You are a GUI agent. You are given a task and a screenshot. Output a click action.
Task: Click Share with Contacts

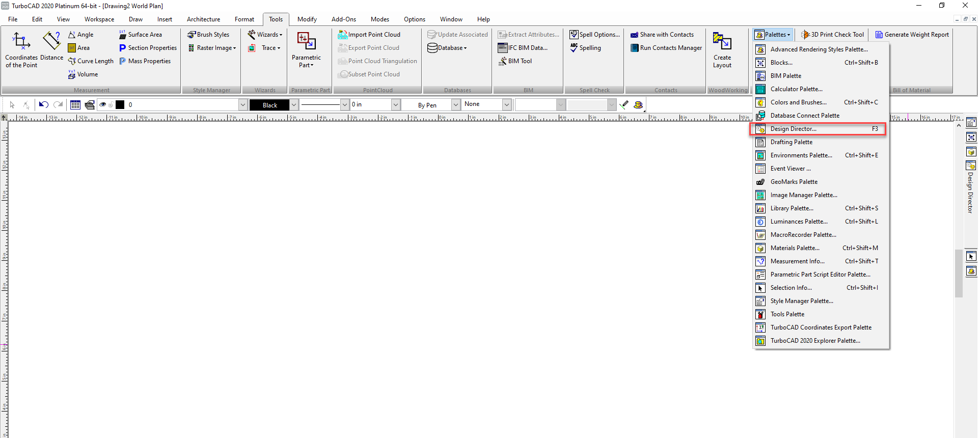[662, 35]
